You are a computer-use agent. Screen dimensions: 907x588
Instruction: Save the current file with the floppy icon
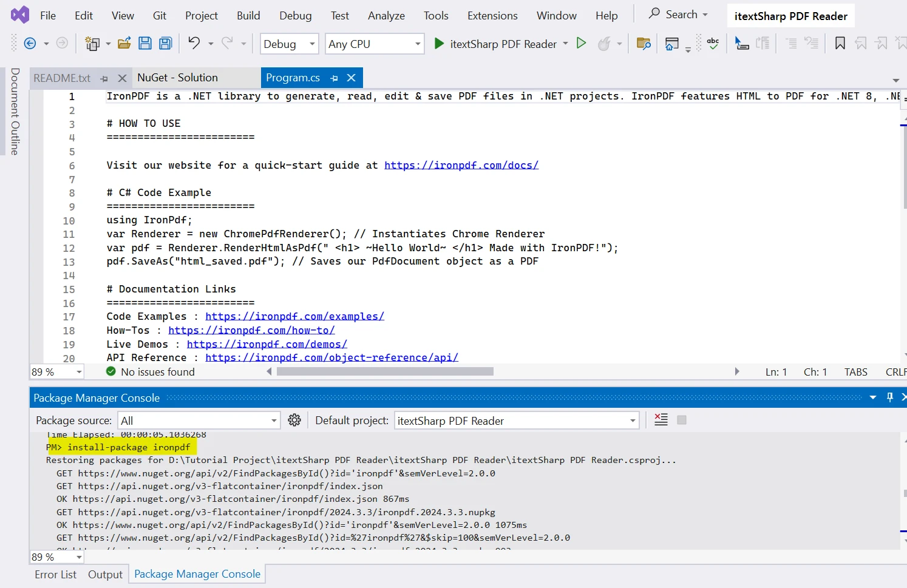tap(145, 43)
